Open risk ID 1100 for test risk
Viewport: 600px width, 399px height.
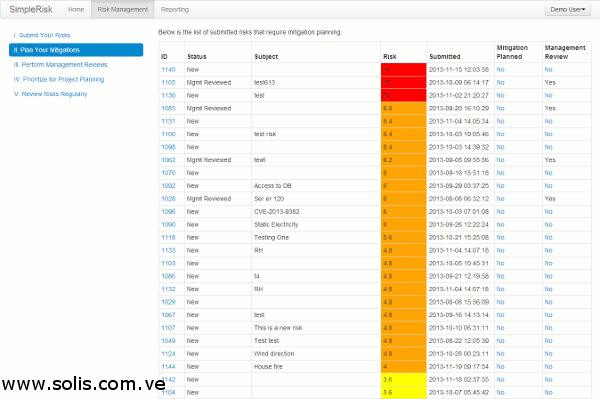168,134
